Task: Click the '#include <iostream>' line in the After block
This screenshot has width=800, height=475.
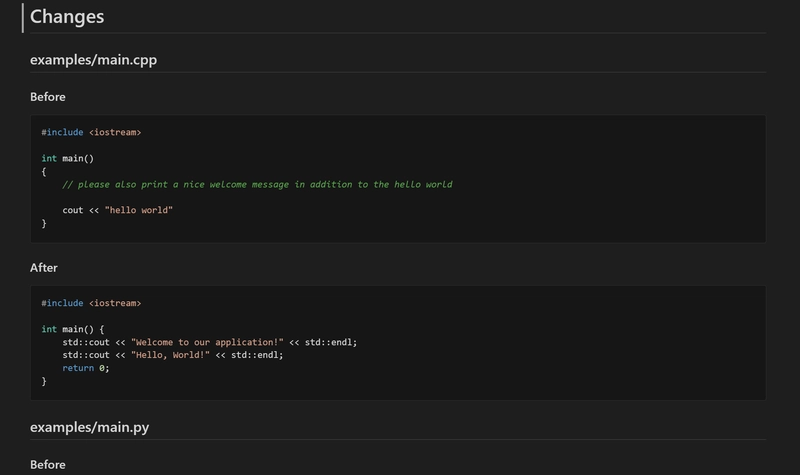Action: (91, 303)
